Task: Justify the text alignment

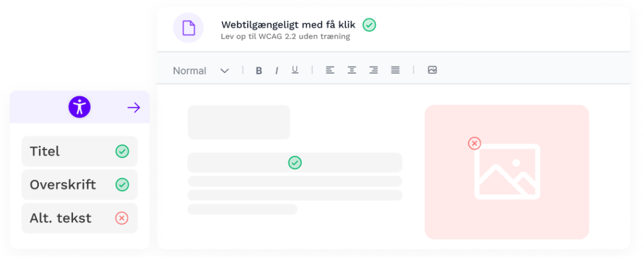Action: click(x=395, y=70)
